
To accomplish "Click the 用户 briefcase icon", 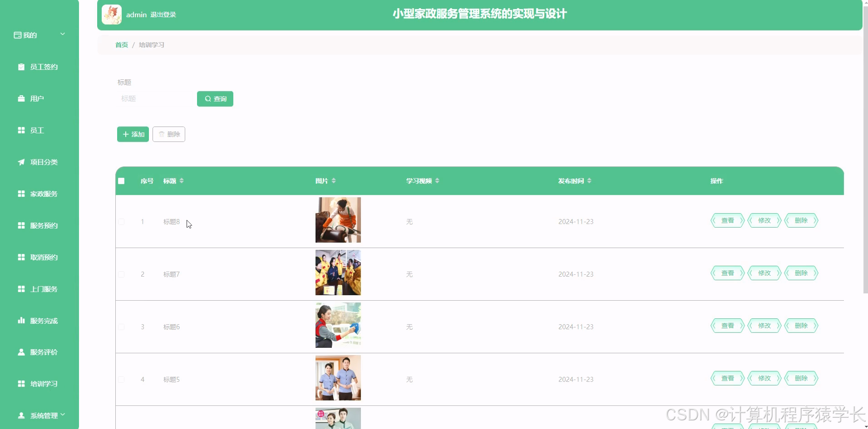I will (x=21, y=98).
